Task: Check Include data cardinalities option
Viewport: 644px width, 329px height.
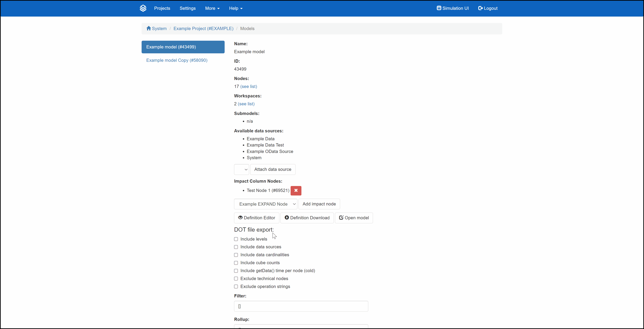Action: click(x=236, y=255)
